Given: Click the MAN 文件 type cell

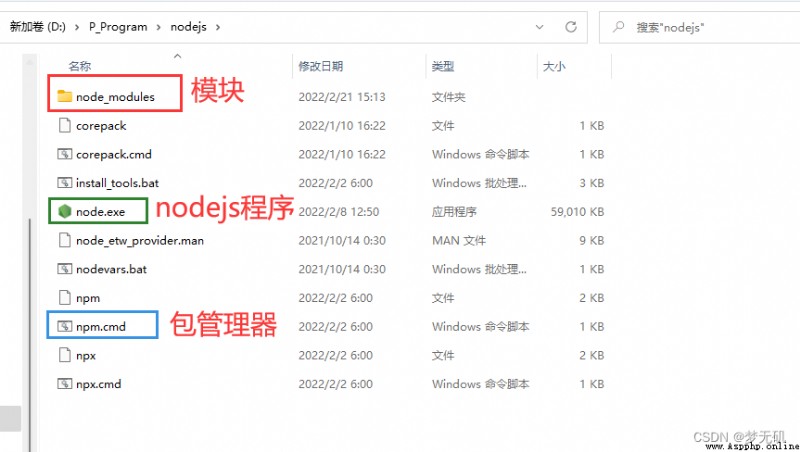Looking at the screenshot, I should 459,240.
